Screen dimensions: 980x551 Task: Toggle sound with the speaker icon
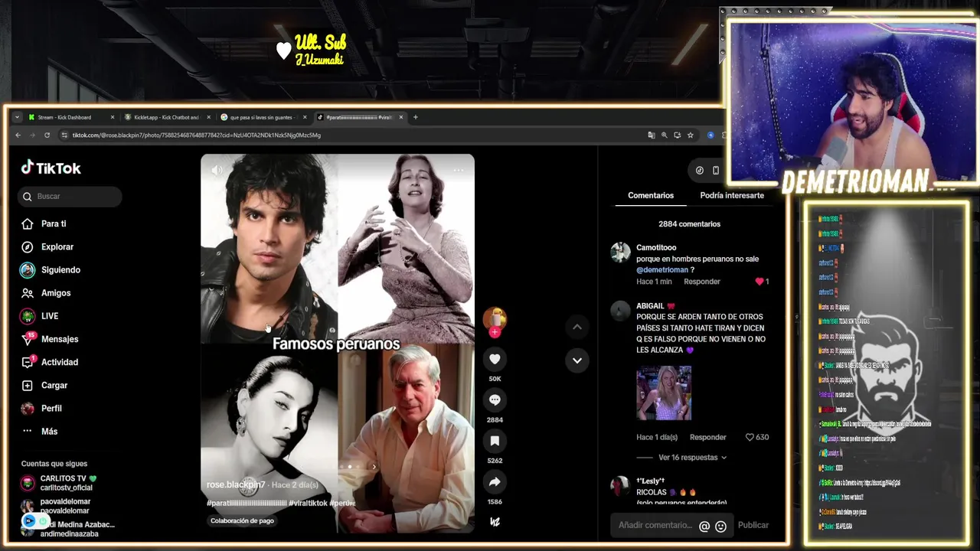[217, 170]
